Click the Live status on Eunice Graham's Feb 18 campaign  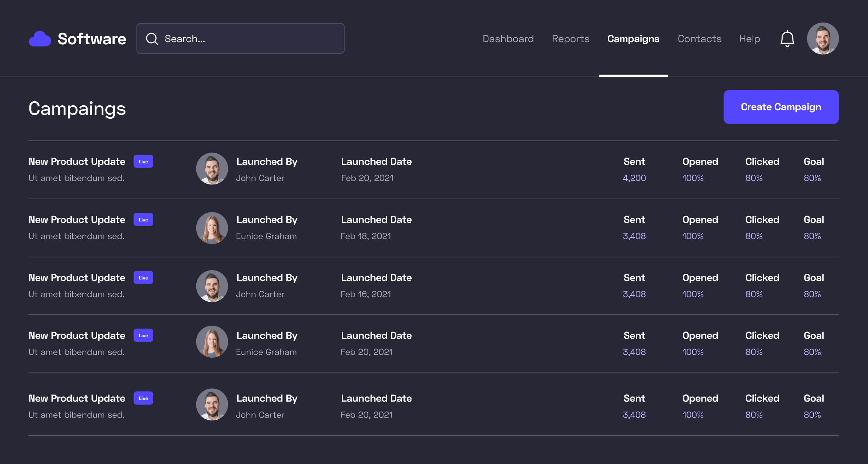click(143, 219)
